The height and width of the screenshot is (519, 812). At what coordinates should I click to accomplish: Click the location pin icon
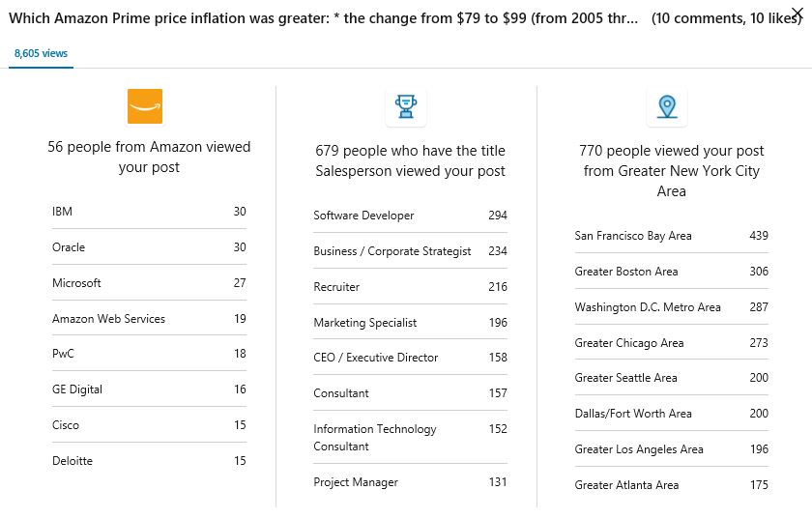coord(666,106)
